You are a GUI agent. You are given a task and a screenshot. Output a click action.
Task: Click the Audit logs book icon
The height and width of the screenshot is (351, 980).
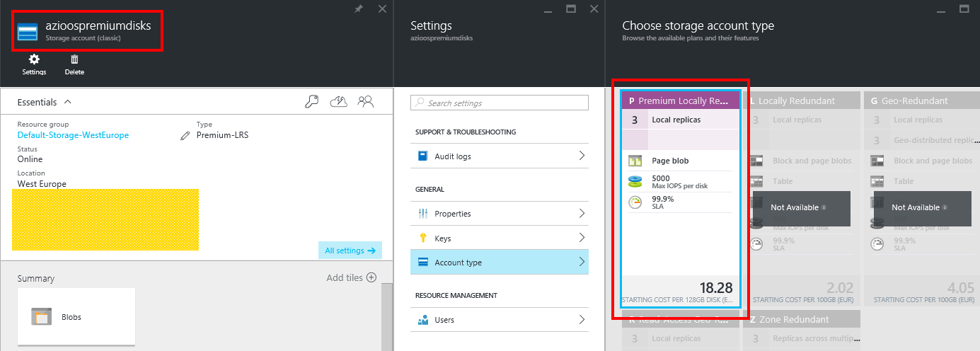point(423,156)
